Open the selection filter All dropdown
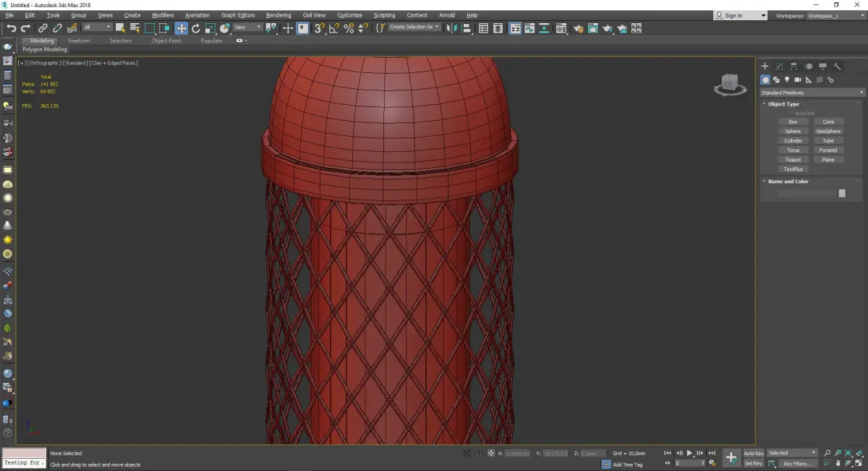This screenshot has width=868, height=471. (x=97, y=27)
